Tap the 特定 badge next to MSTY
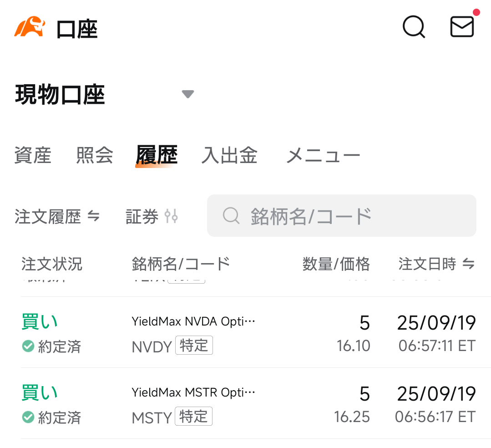This screenshot has height=448, width=491. pos(194,417)
